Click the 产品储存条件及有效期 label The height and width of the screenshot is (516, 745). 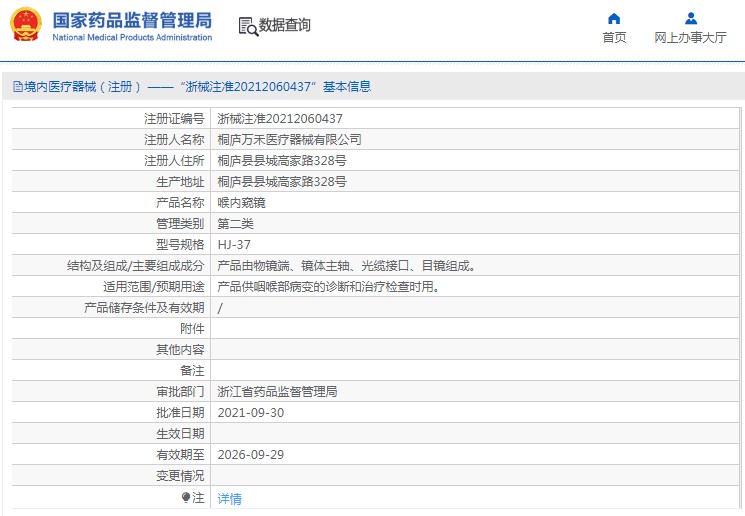coord(144,307)
